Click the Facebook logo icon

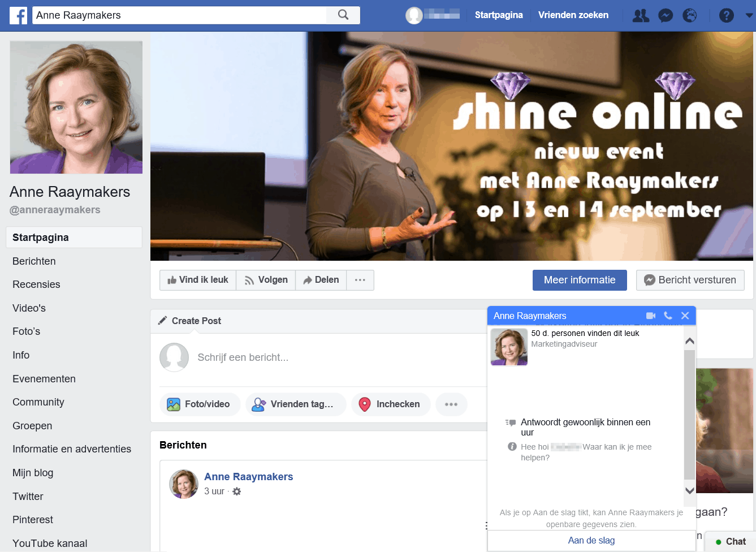[x=18, y=15]
